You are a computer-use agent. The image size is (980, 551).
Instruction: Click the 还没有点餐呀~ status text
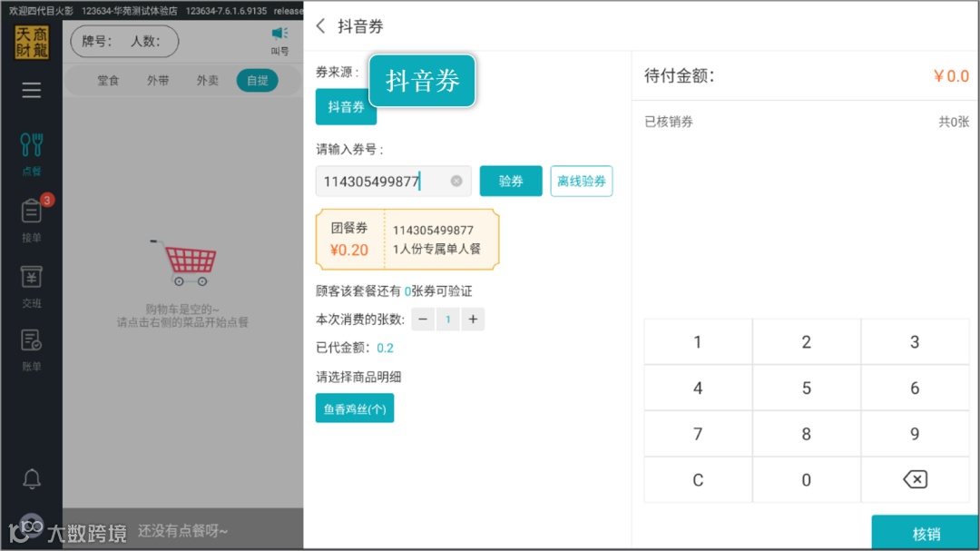pos(183,531)
